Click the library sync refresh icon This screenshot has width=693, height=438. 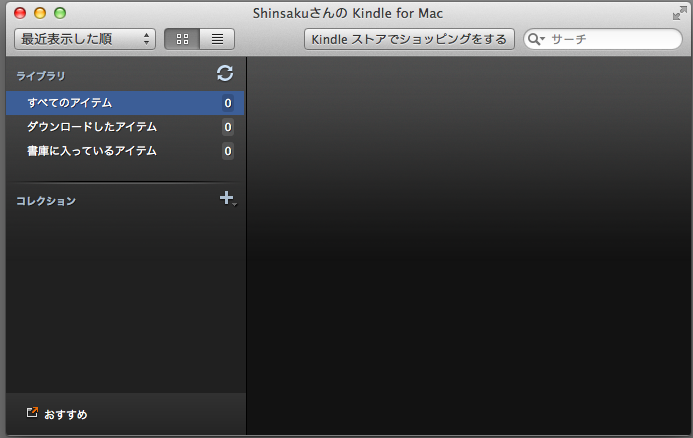pyautogui.click(x=225, y=73)
